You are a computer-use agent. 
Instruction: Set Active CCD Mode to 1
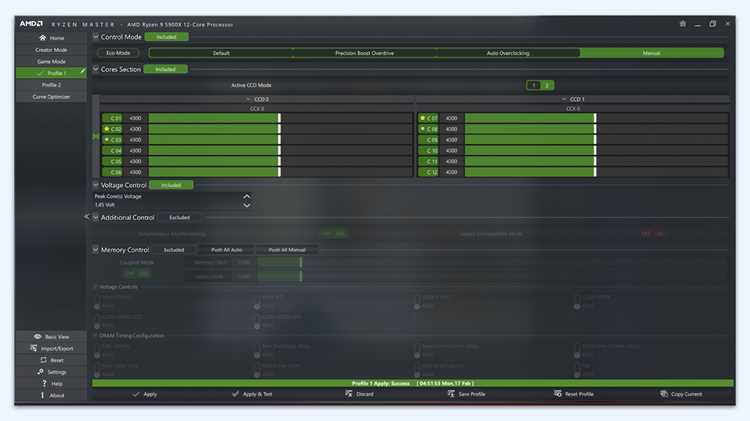tap(533, 85)
